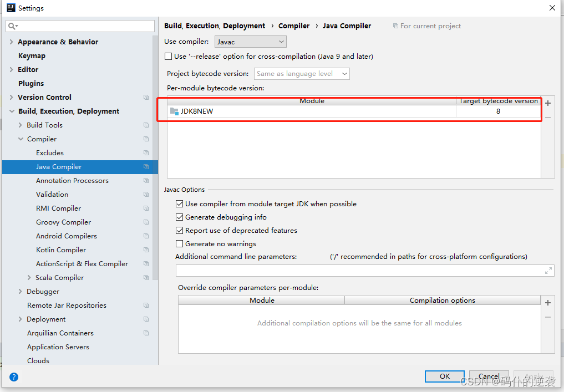Viewport: 564px width, 392px height.
Task: Click the project-level icon next to Kotlin Compiler
Action: (146, 250)
